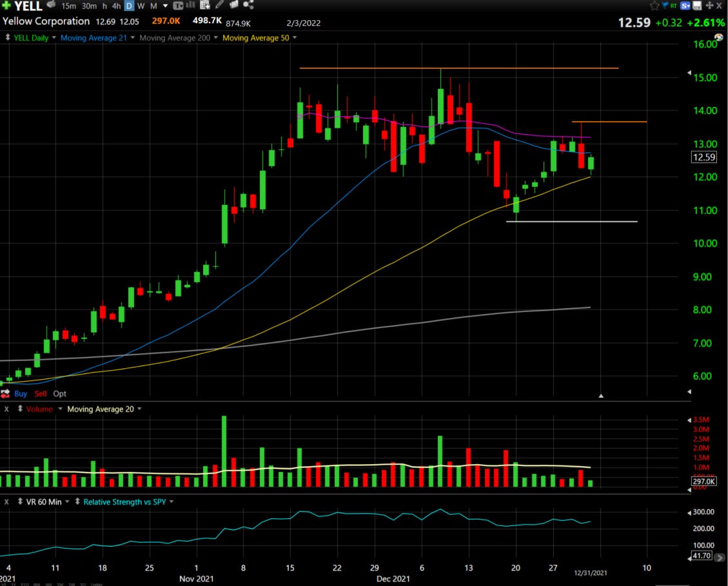Select the Daily (D) timeframe
728x586 pixels.
point(129,6)
